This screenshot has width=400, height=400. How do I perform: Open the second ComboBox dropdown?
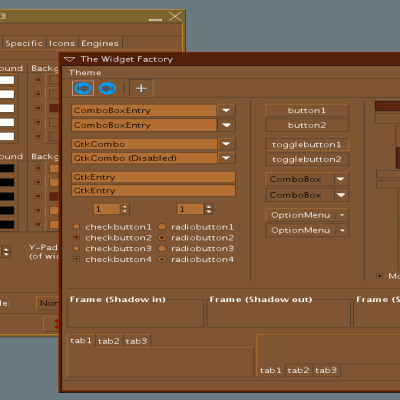click(307, 195)
